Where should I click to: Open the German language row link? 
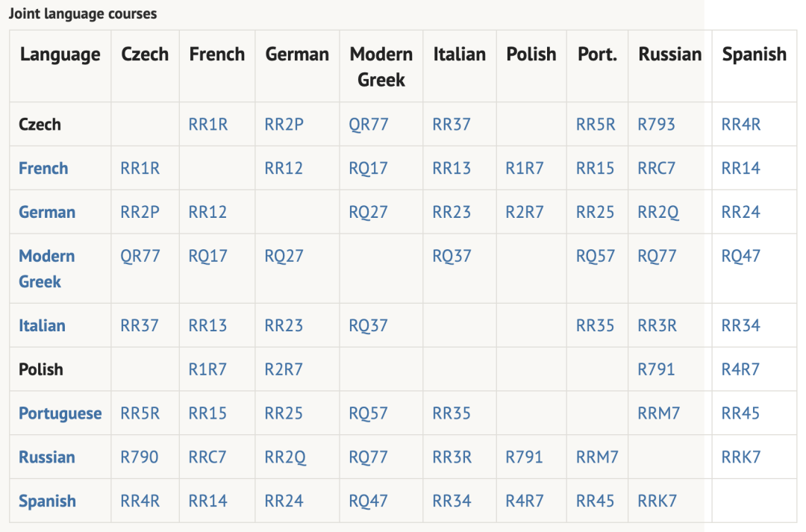coord(47,212)
